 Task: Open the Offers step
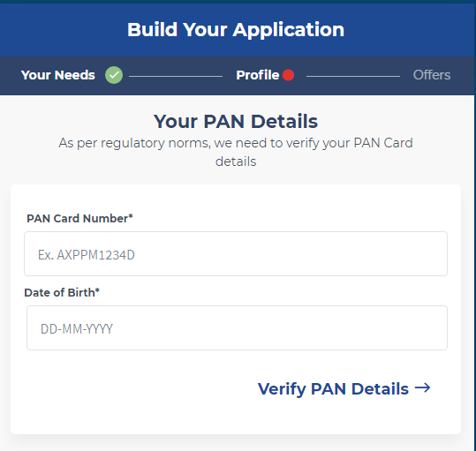point(432,75)
